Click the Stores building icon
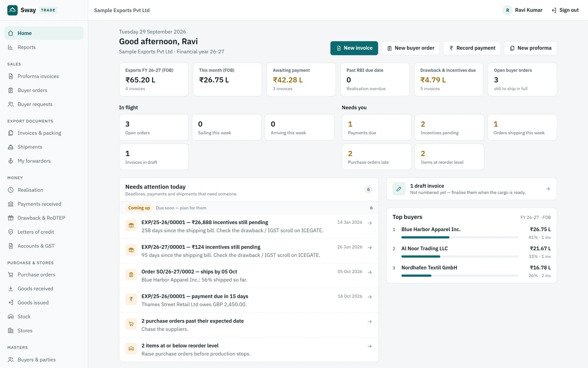Image resolution: width=588 pixels, height=368 pixels. point(11,331)
